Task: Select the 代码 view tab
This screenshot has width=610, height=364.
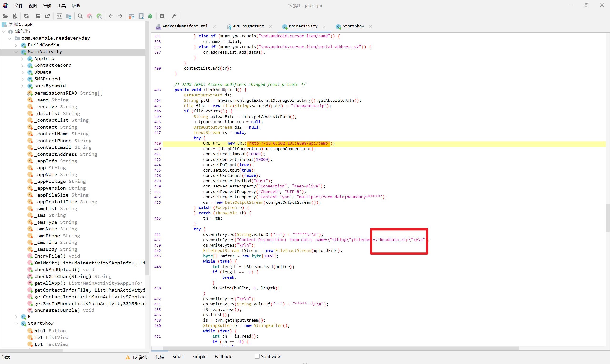Action: pos(159,357)
